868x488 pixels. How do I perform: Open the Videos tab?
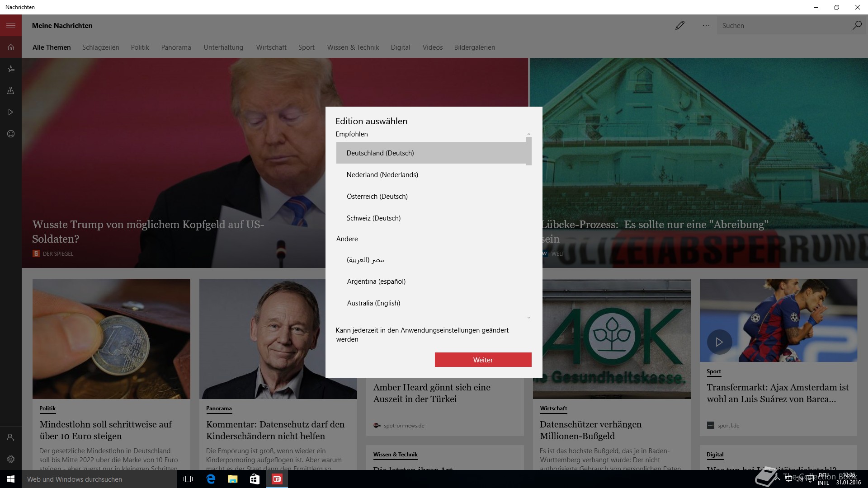point(433,47)
